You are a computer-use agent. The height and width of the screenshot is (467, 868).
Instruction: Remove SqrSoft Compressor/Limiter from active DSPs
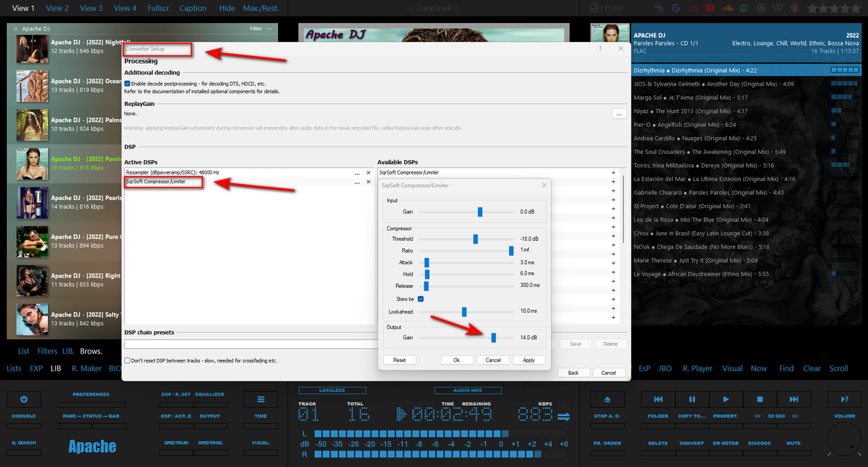(x=368, y=182)
